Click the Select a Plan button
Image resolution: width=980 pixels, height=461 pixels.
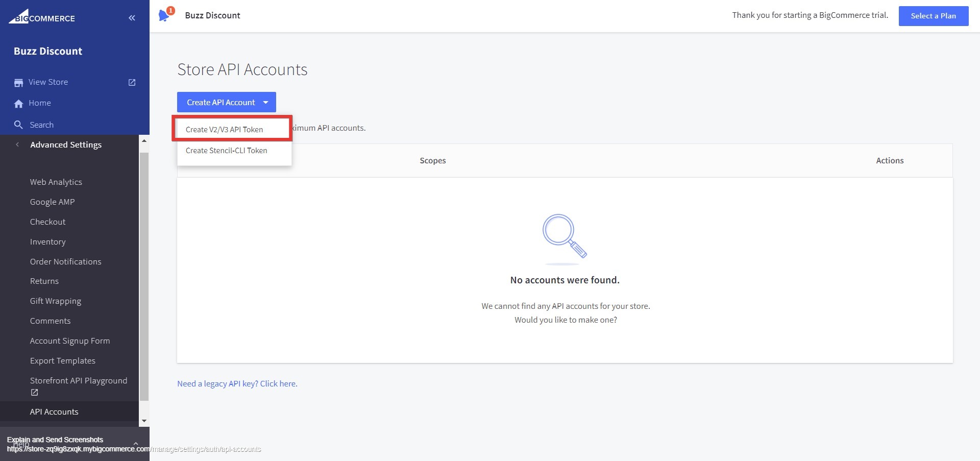pos(933,16)
